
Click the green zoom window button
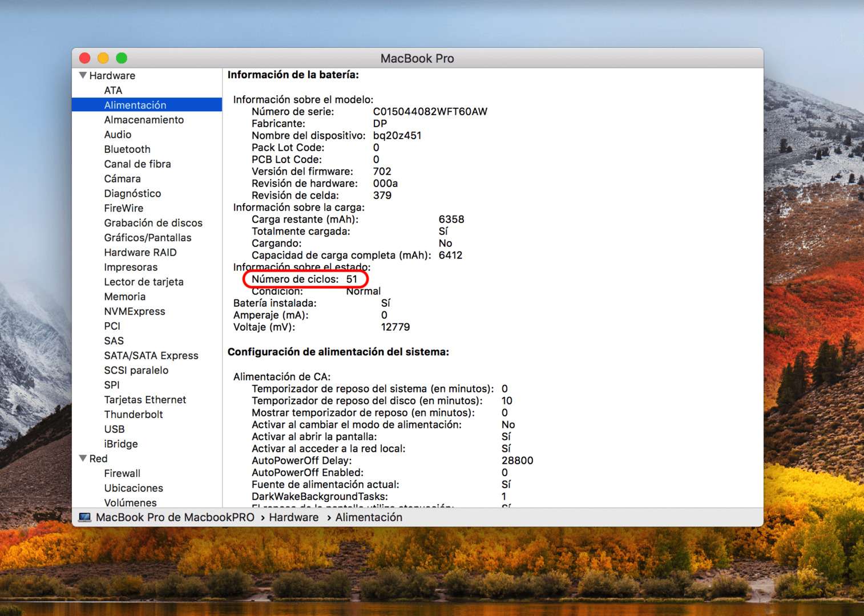pyautogui.click(x=122, y=58)
